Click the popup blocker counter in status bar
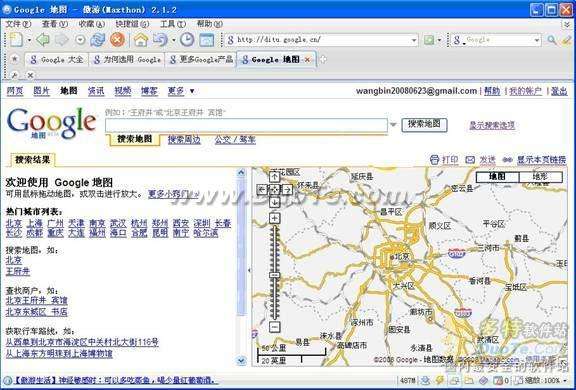Image resolution: width=576 pixels, height=390 pixels. [x=501, y=380]
